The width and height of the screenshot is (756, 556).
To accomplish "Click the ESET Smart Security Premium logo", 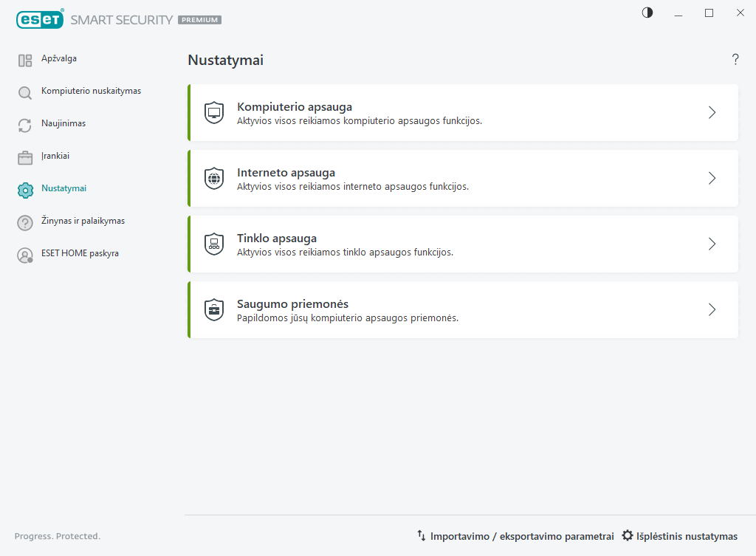I will pyautogui.click(x=119, y=20).
